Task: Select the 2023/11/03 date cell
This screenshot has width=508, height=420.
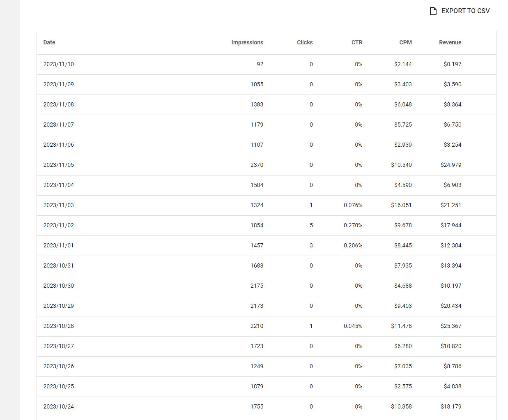Action: 59,205
